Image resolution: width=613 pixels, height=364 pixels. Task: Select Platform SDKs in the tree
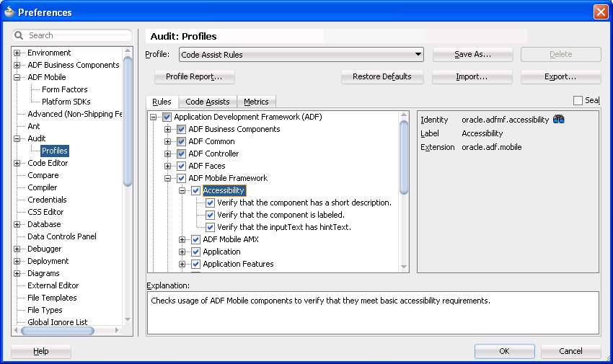pyautogui.click(x=66, y=102)
